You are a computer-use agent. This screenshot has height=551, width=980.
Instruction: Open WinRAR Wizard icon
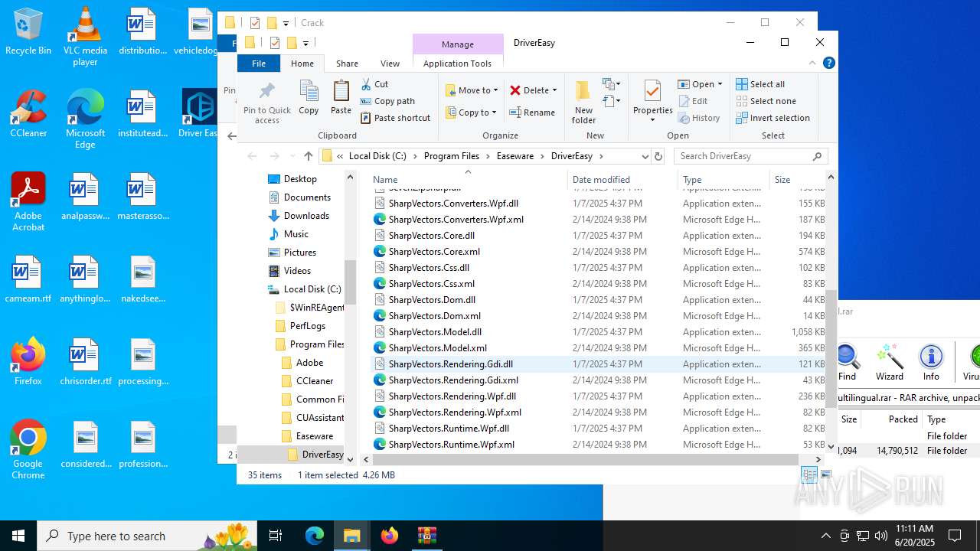pyautogui.click(x=889, y=362)
